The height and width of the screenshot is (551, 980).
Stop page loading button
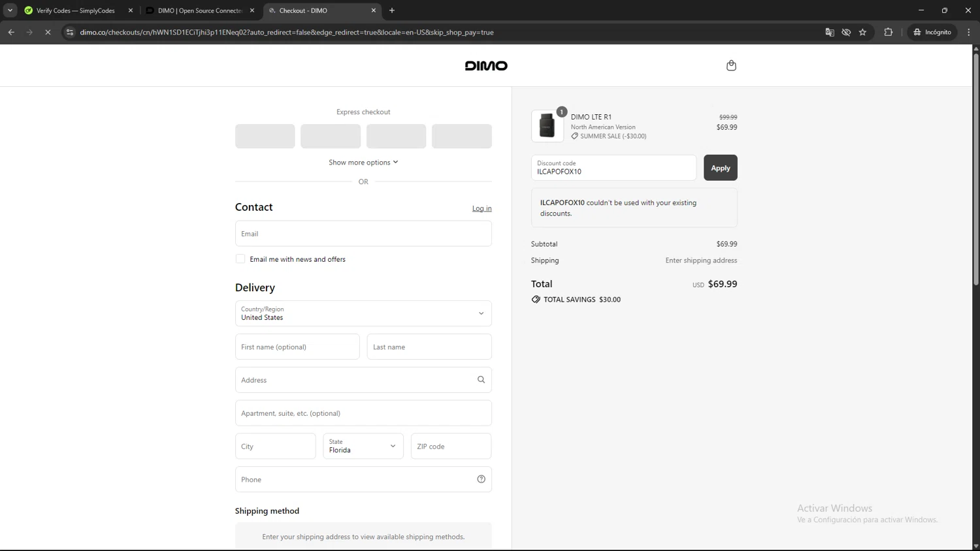click(x=48, y=32)
